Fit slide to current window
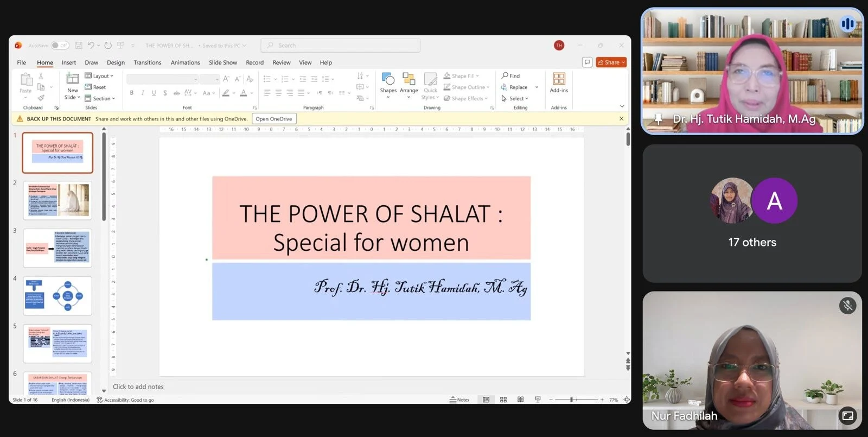Screen dimensions: 868x437 click(x=627, y=400)
